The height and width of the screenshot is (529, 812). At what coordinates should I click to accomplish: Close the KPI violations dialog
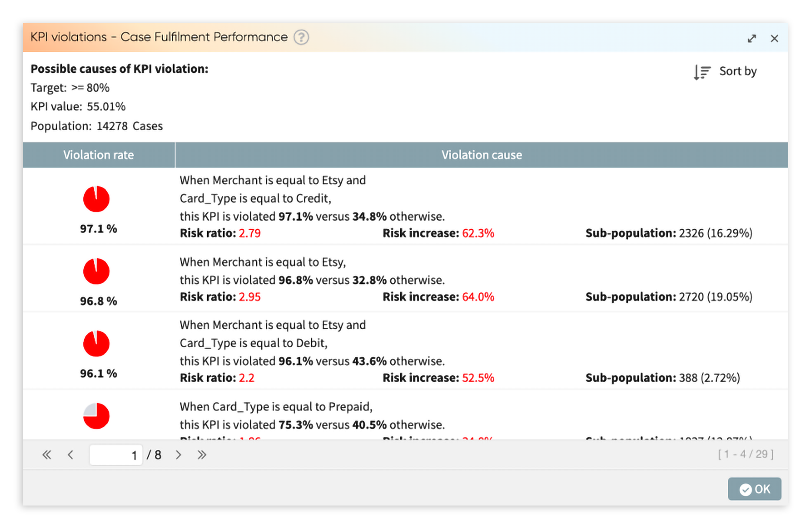pos(775,38)
